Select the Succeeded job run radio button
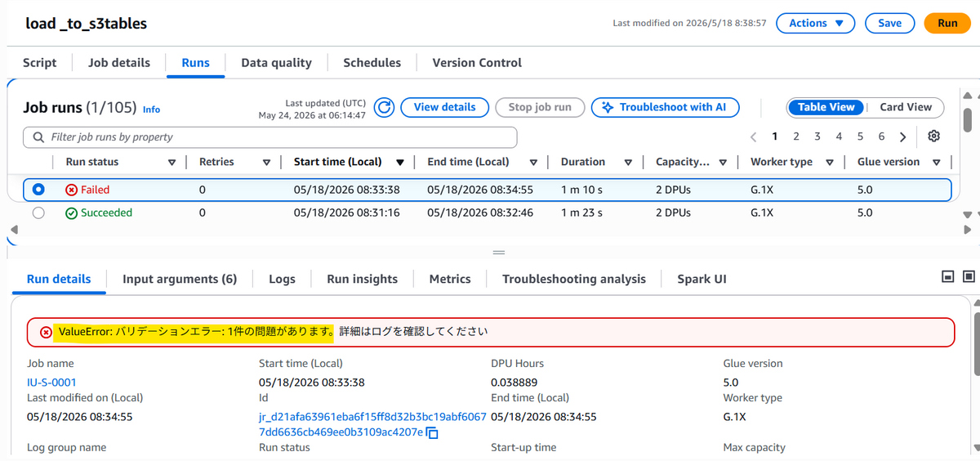 pyautogui.click(x=38, y=213)
